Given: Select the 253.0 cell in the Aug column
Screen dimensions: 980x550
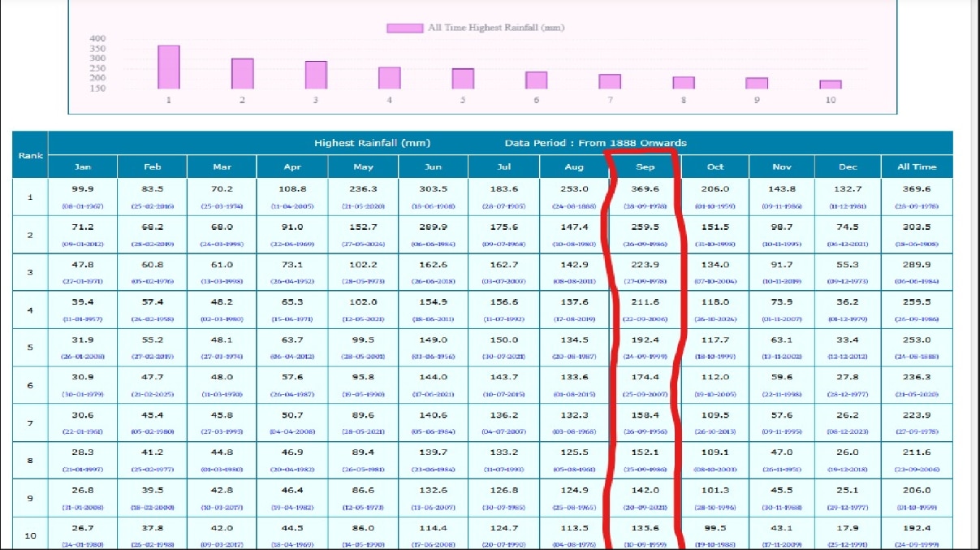Looking at the screenshot, I should [x=574, y=188].
